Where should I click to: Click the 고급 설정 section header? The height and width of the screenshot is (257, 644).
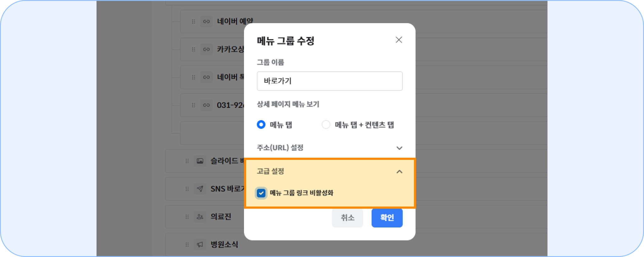click(330, 171)
